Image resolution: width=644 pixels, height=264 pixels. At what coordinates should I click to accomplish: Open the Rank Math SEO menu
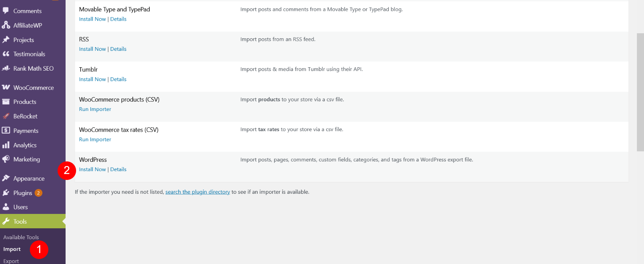pyautogui.click(x=34, y=68)
